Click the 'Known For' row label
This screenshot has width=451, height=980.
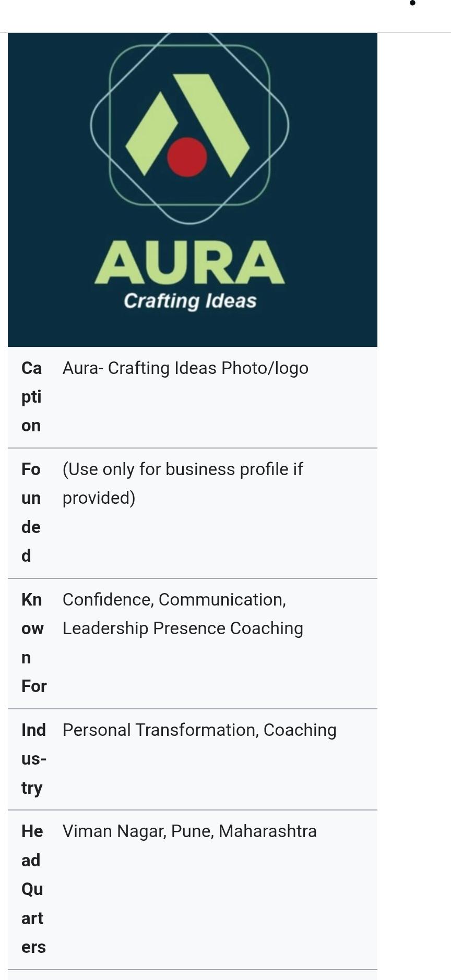click(x=33, y=643)
